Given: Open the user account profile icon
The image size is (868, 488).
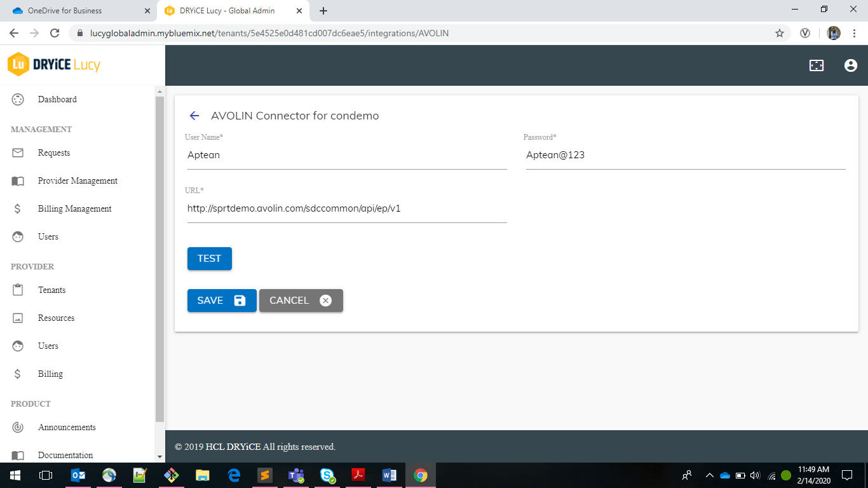Looking at the screenshot, I should tap(850, 65).
